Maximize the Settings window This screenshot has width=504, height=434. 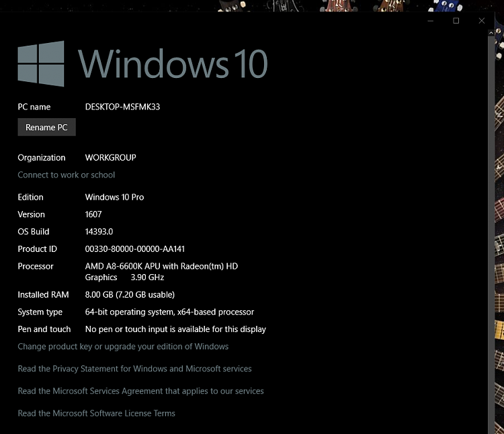pyautogui.click(x=456, y=21)
